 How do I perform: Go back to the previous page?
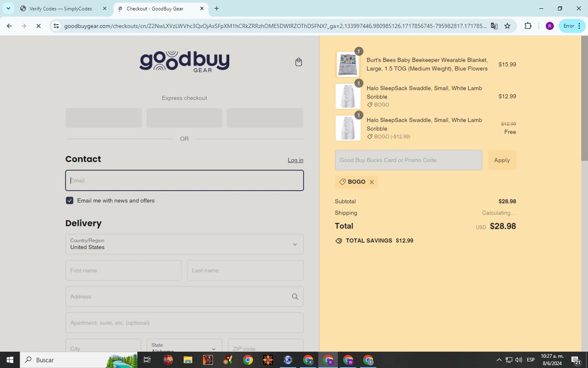[9, 26]
